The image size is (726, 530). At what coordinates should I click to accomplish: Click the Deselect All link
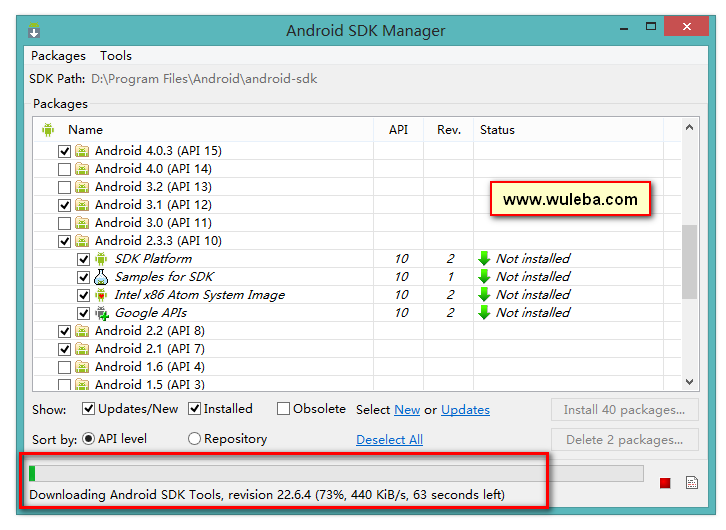point(389,439)
